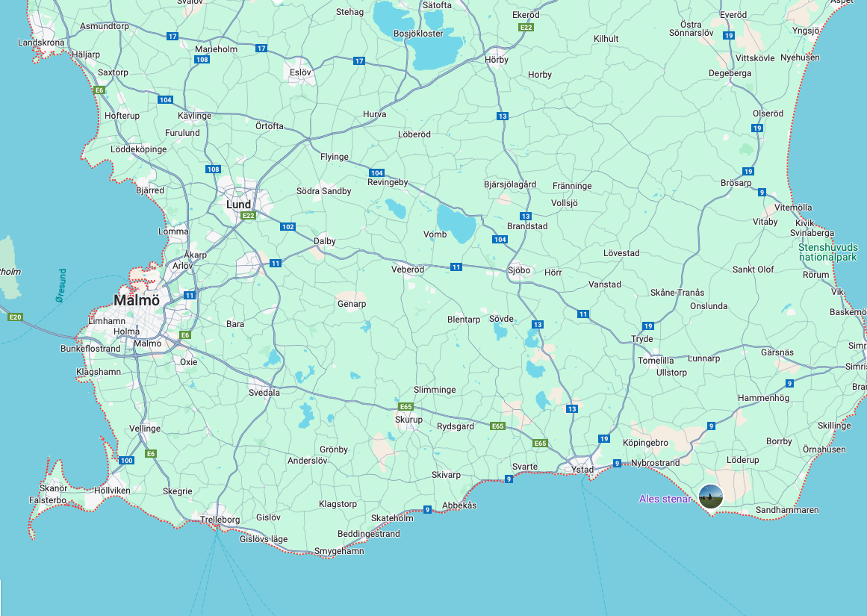Click the route 19 shield near Olseröd
The width and height of the screenshot is (867, 616).
(758, 127)
